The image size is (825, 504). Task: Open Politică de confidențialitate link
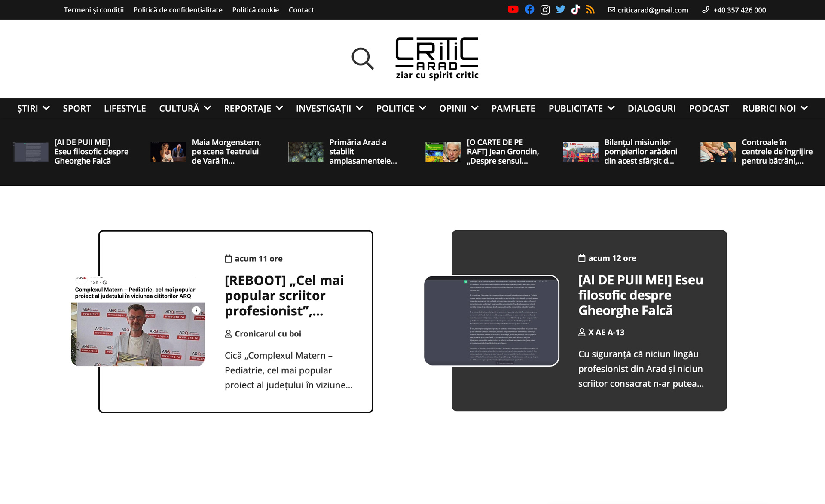click(x=178, y=10)
